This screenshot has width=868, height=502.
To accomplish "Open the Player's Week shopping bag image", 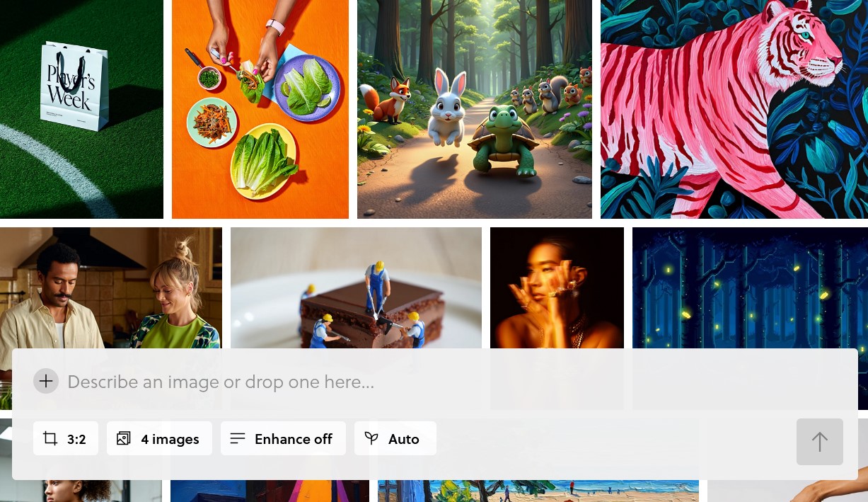I will click(x=81, y=109).
